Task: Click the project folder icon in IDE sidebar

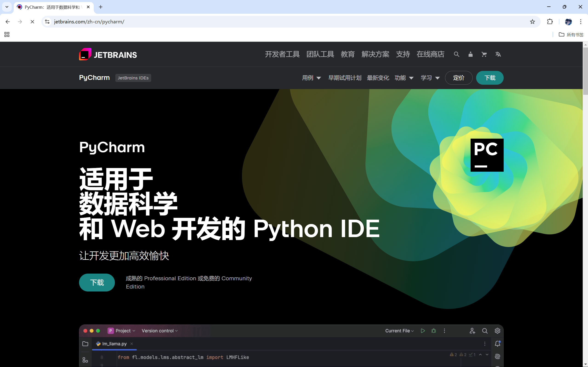Action: pos(85,344)
